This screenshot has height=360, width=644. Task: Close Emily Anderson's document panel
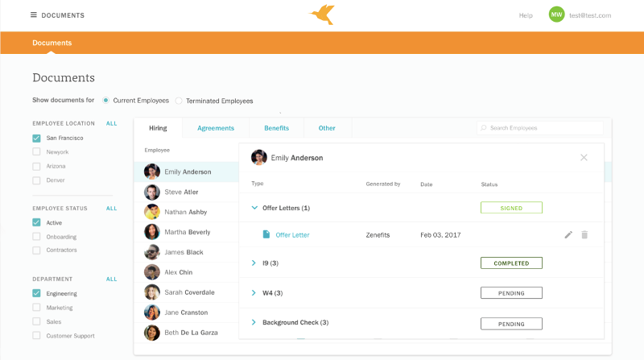click(x=584, y=158)
